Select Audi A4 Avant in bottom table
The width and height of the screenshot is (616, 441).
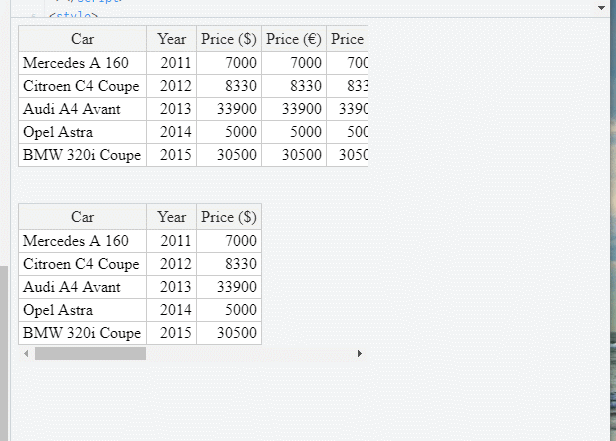82,287
